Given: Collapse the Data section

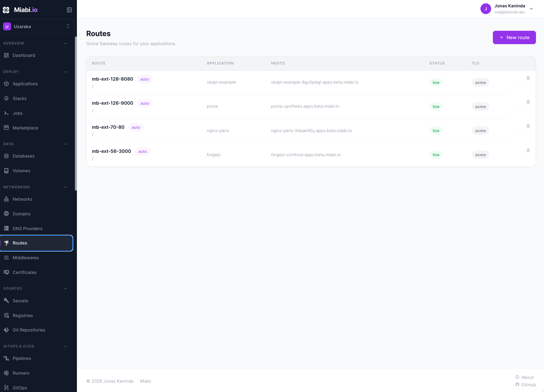Looking at the screenshot, I should pyautogui.click(x=66, y=144).
